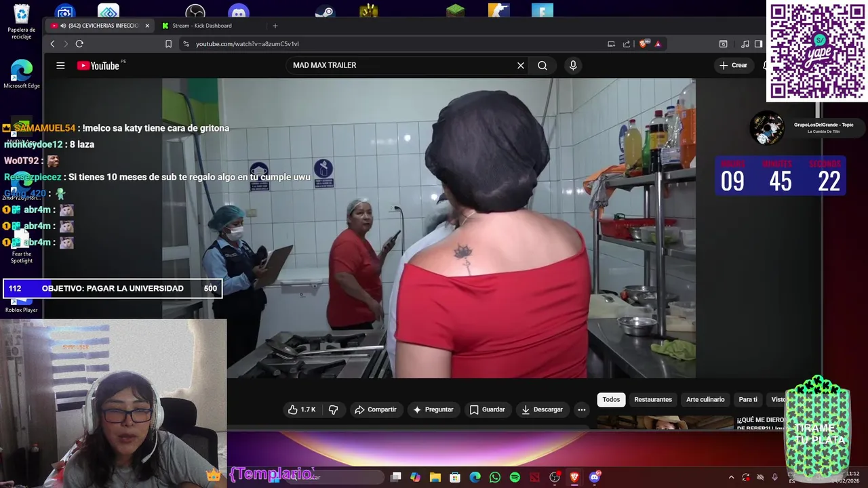Select the Para ti filter chip
The width and height of the screenshot is (868, 488).
pyautogui.click(x=748, y=399)
